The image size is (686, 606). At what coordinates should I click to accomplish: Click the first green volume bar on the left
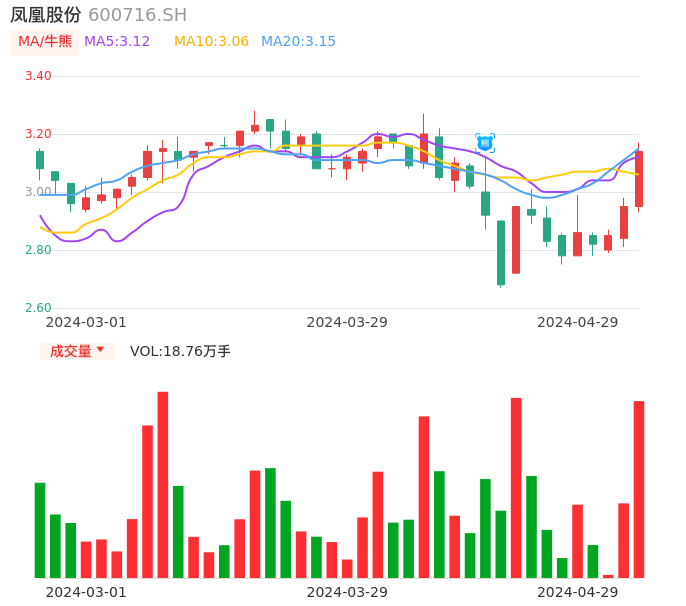[40, 530]
